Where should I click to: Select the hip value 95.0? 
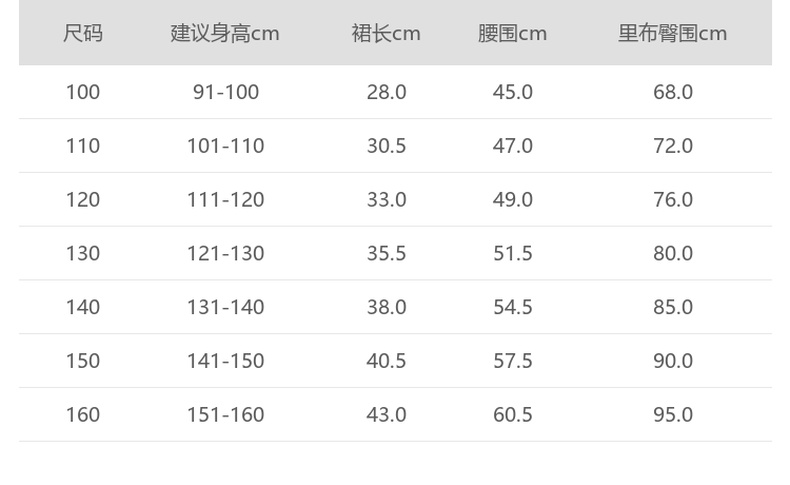click(672, 414)
